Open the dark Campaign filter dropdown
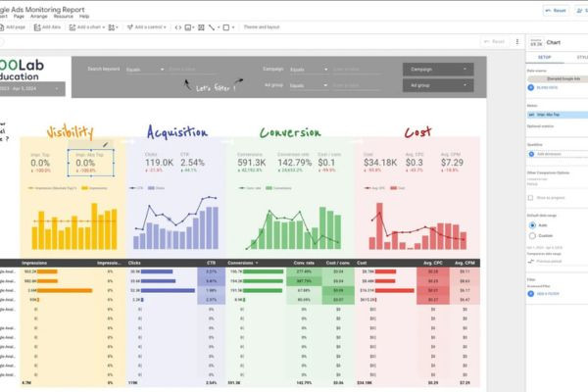The height and width of the screenshot is (392, 588). pos(438,70)
